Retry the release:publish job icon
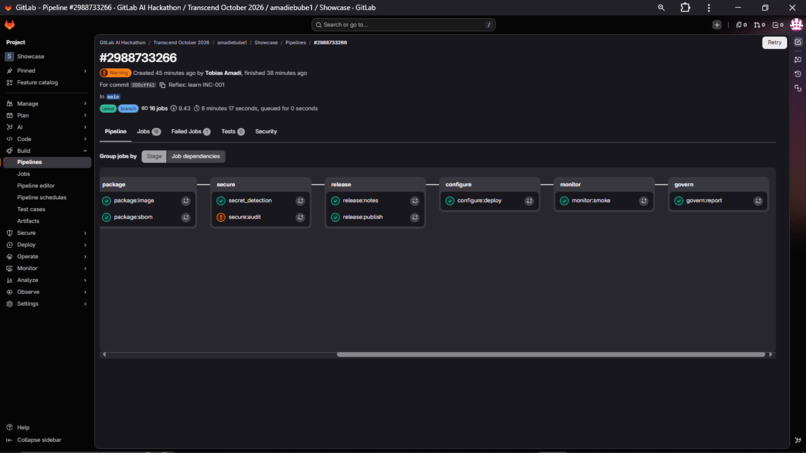 point(415,218)
